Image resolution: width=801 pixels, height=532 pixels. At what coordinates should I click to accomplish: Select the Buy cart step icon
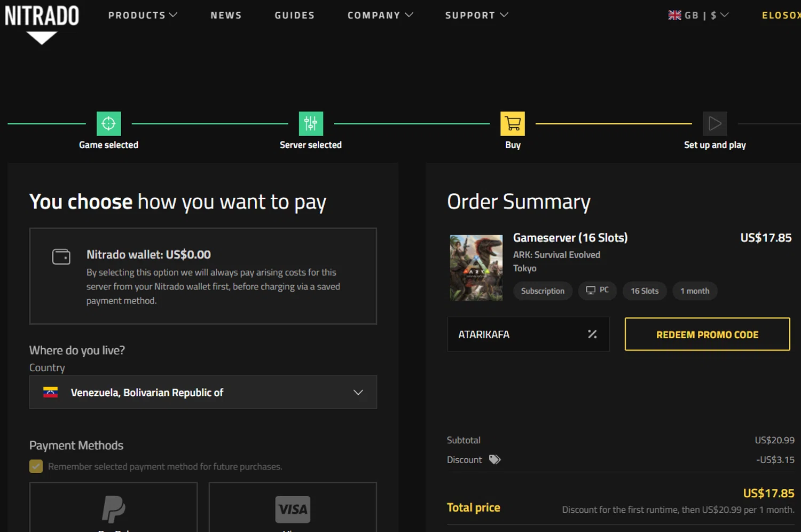[x=513, y=123]
